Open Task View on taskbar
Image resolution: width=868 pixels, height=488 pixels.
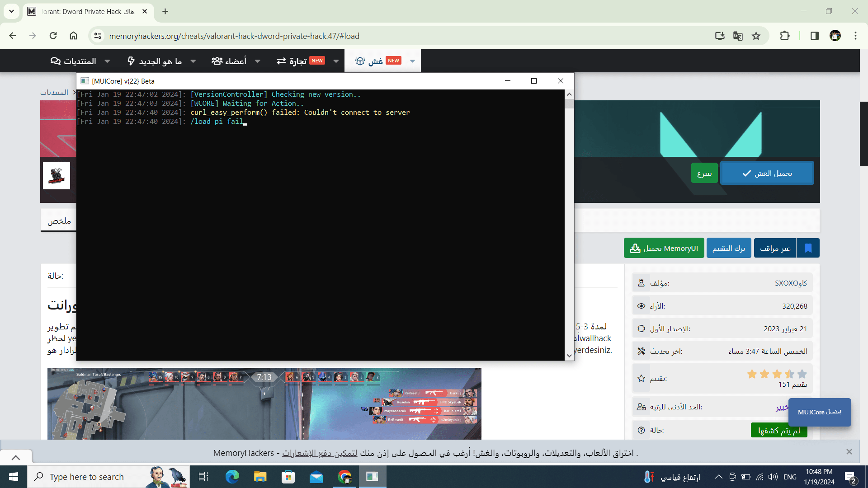pos(203,477)
